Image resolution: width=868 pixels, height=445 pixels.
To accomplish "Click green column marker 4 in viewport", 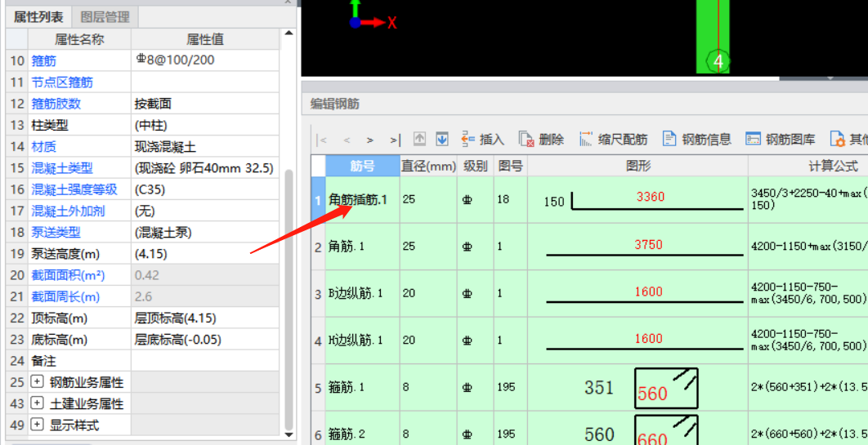I will [x=718, y=60].
